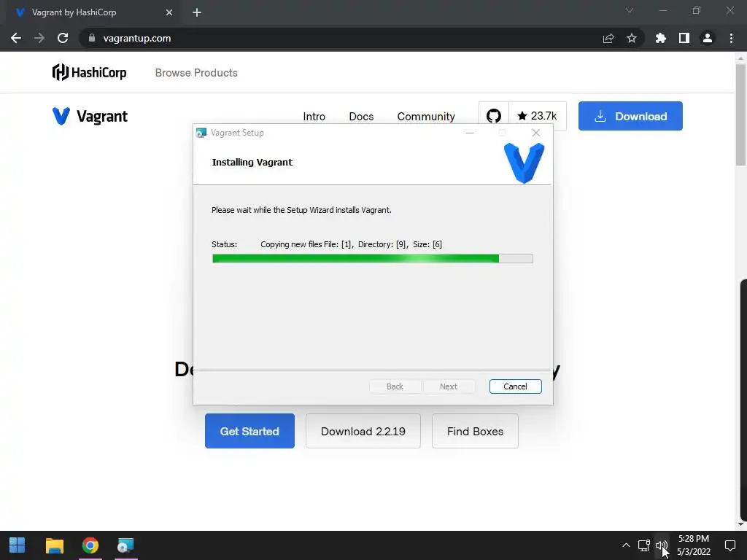The image size is (747, 560).
Task: Minimize the Vagrant Setup dialog
Action: click(470, 133)
